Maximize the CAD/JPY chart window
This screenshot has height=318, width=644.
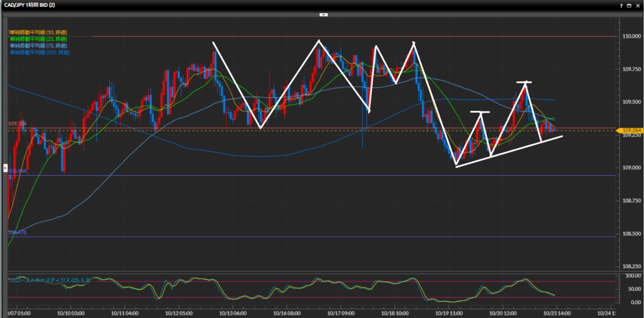pyautogui.click(x=629, y=5)
